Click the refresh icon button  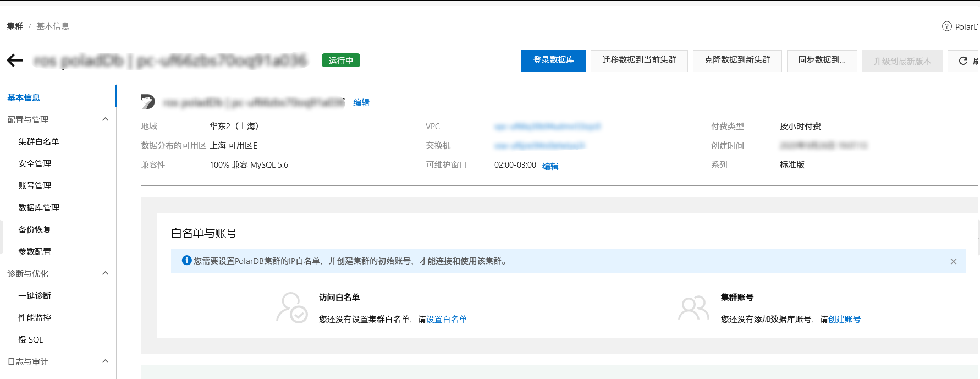click(x=964, y=61)
